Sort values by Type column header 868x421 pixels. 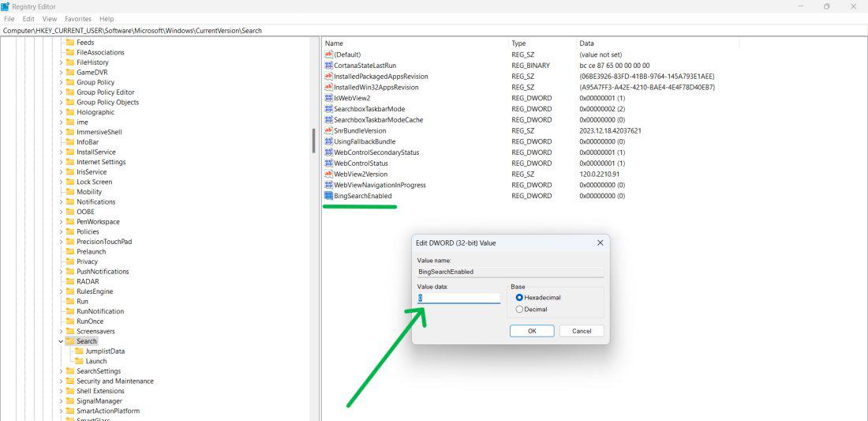click(x=542, y=43)
